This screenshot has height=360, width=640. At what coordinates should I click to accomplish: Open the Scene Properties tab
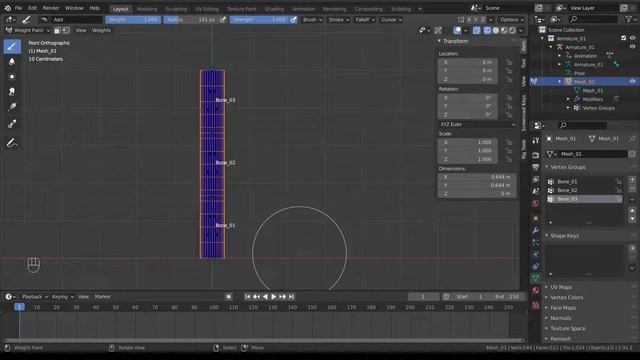point(536,191)
